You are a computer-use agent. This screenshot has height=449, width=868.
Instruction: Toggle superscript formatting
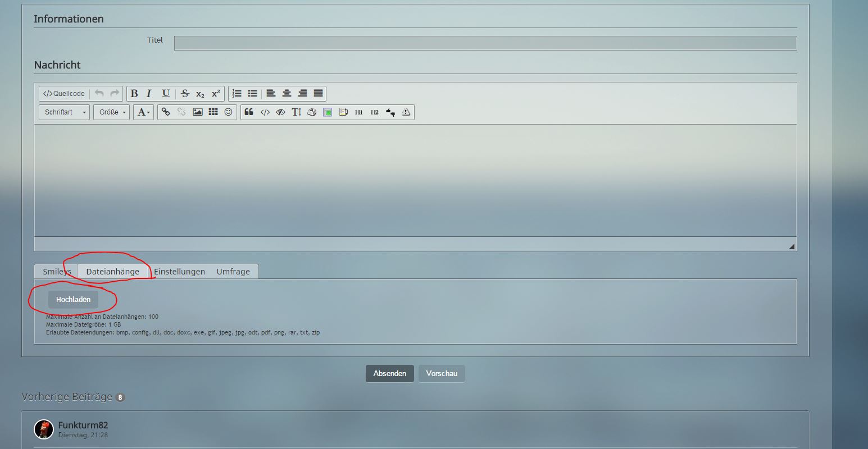216,94
